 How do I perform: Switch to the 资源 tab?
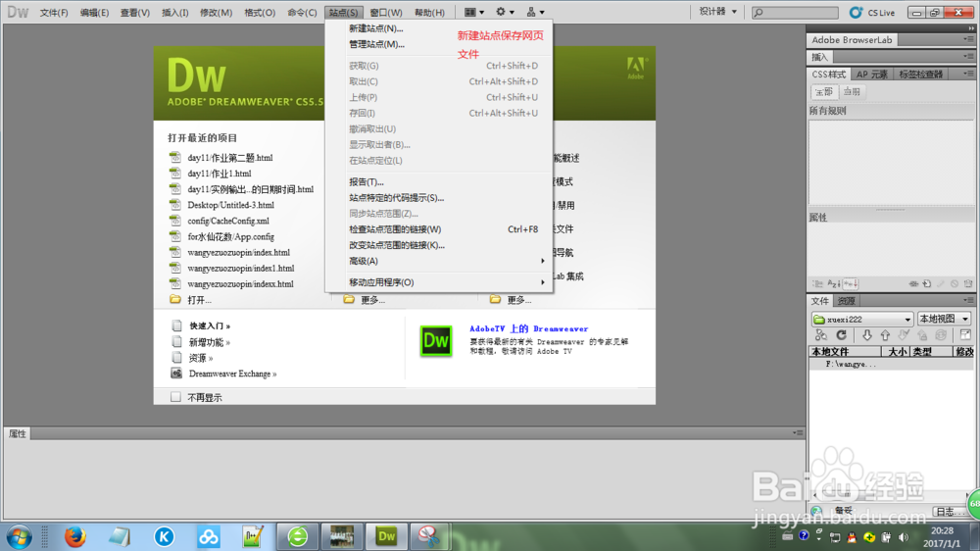(x=846, y=301)
